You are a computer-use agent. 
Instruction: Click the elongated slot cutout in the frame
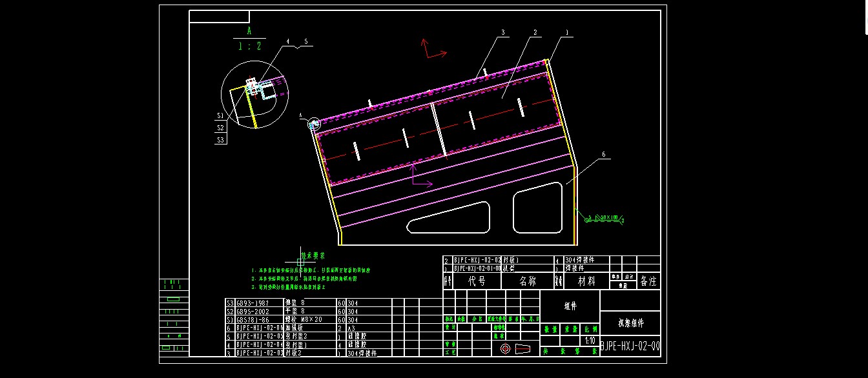coord(449,217)
